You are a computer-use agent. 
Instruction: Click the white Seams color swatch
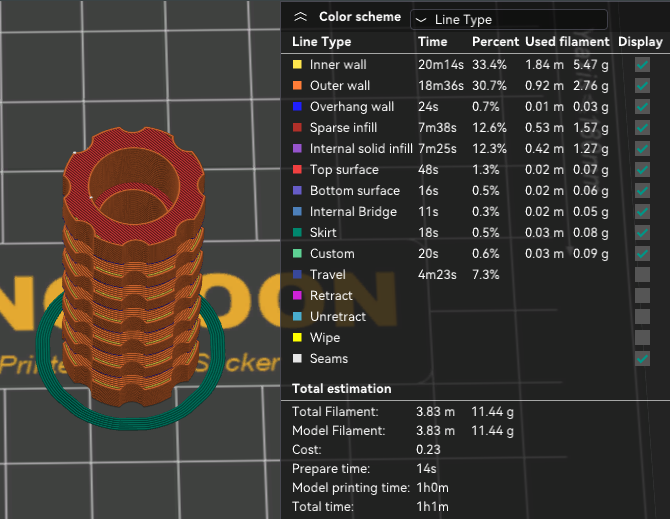pos(297,358)
